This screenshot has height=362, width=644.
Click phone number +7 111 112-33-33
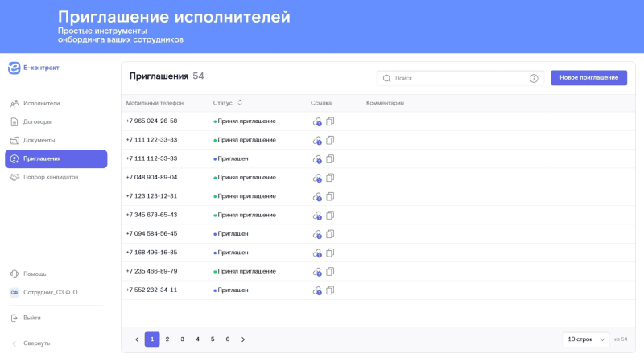coord(151,158)
